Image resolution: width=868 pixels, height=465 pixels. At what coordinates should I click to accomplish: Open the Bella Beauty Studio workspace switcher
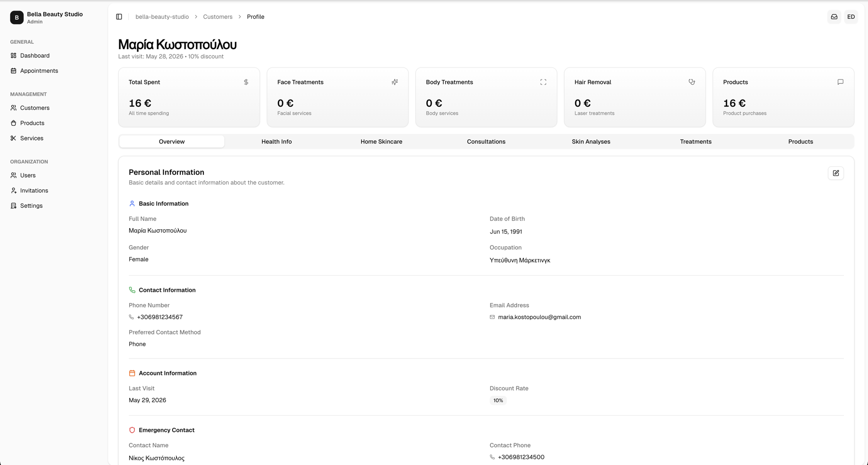click(54, 17)
